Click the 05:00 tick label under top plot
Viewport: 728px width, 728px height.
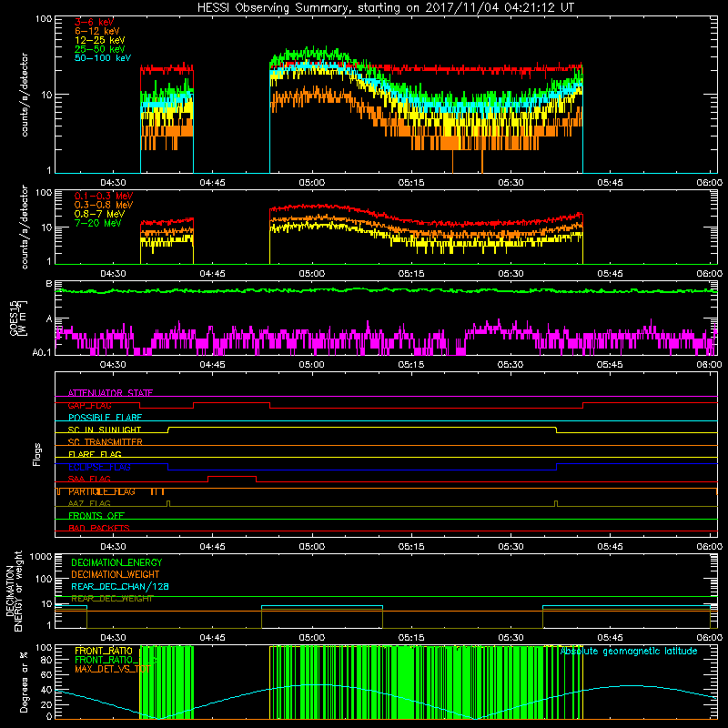[311, 183]
